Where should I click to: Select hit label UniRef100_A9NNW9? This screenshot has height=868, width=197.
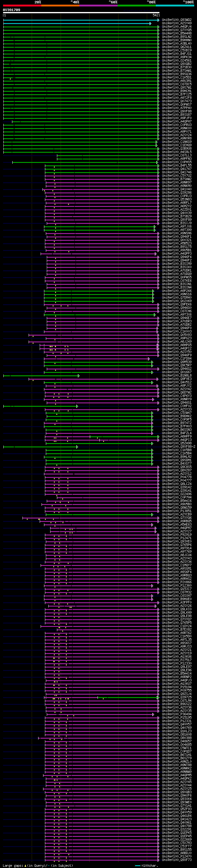(177, 773)
